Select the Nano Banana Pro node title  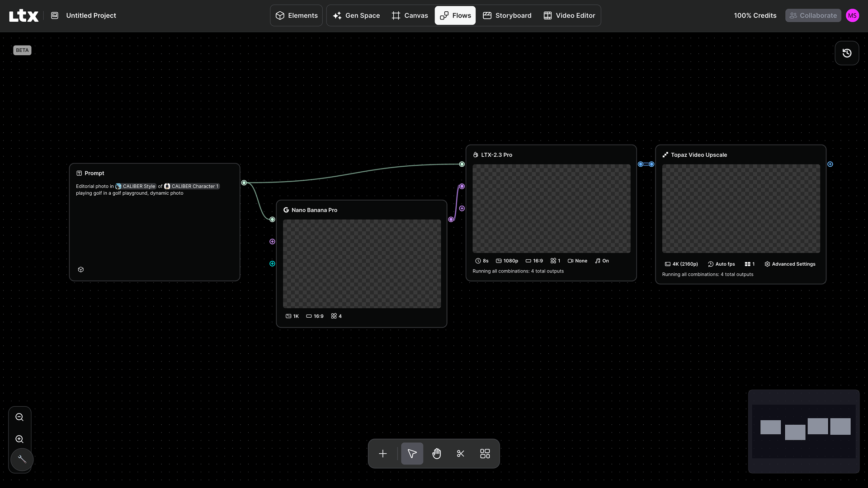[x=314, y=210]
